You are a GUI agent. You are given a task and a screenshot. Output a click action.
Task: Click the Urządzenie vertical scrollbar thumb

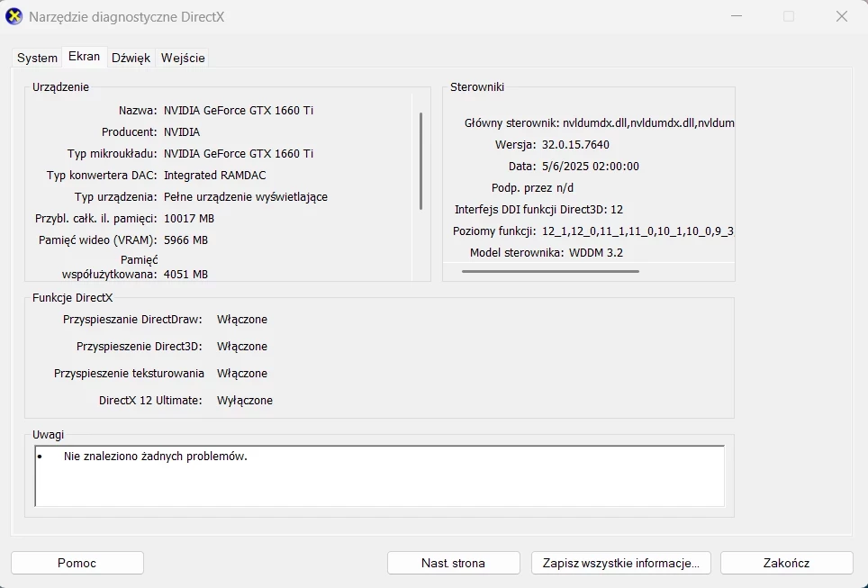420,161
